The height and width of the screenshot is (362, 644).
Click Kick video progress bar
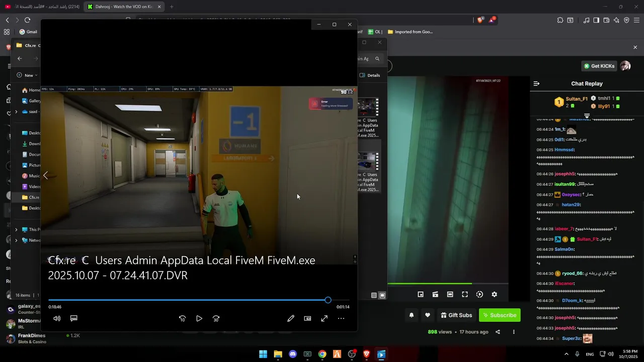tap(448, 284)
